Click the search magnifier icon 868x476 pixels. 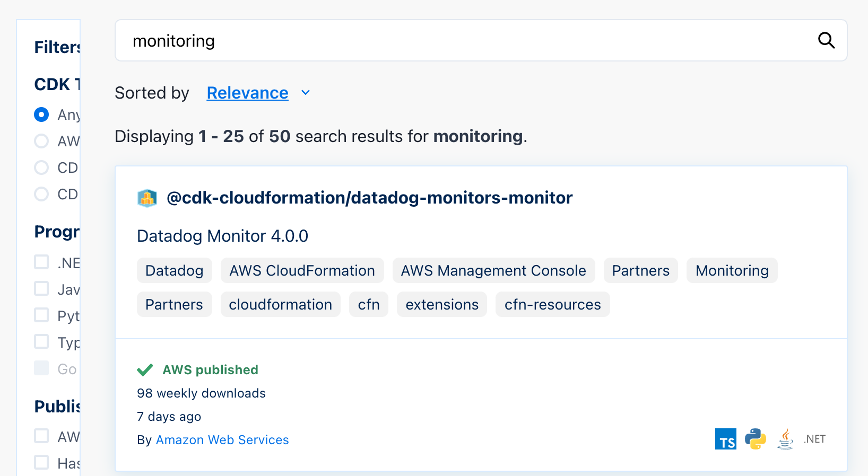826,40
